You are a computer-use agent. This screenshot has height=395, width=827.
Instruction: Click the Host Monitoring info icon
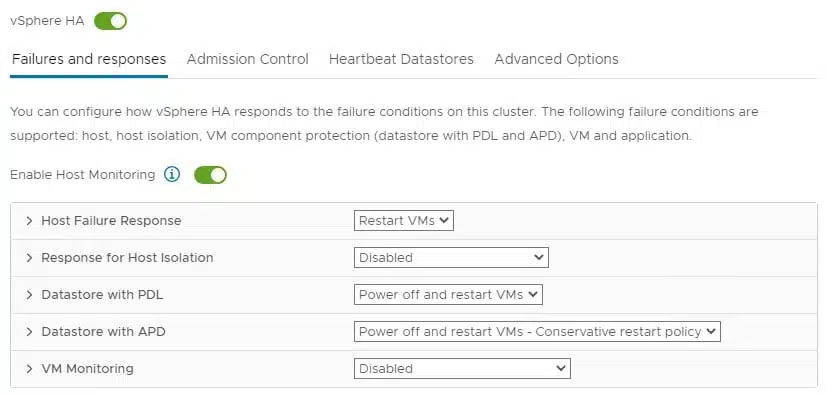[171, 175]
